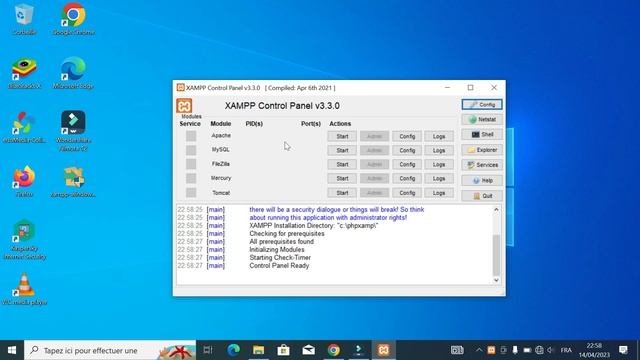
Task: Toggle the Apache service checkbox
Action: tap(191, 136)
